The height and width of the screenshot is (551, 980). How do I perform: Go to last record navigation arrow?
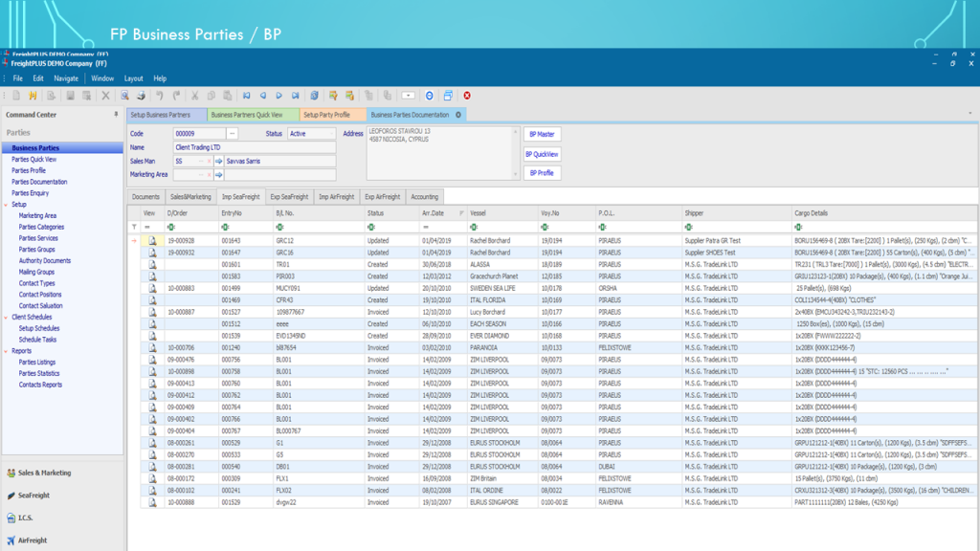tap(296, 96)
